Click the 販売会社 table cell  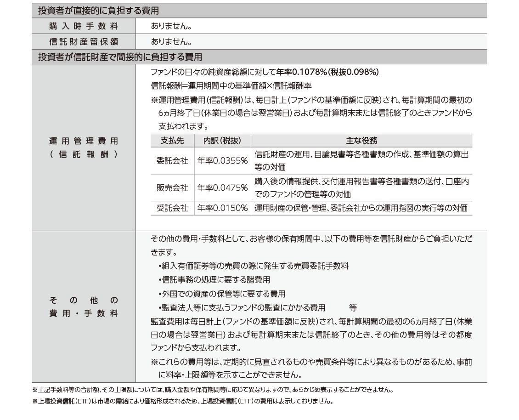coord(172,188)
